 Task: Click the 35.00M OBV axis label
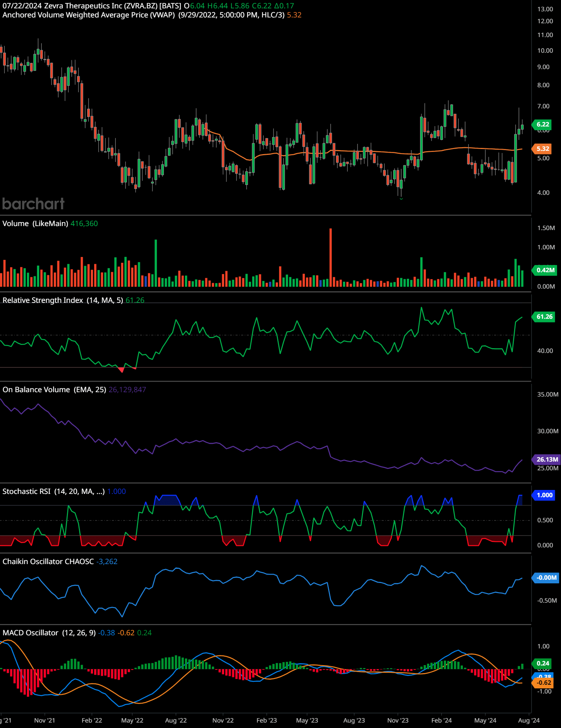coord(548,394)
